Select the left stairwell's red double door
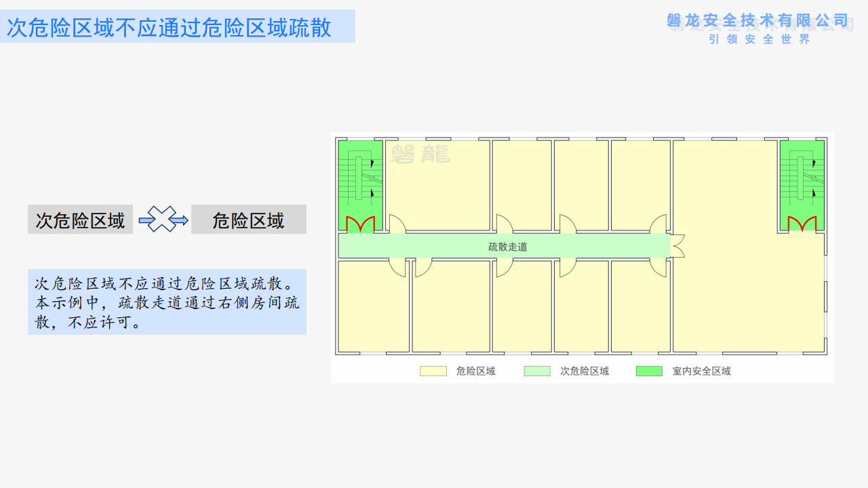The image size is (868, 488). 360,224
